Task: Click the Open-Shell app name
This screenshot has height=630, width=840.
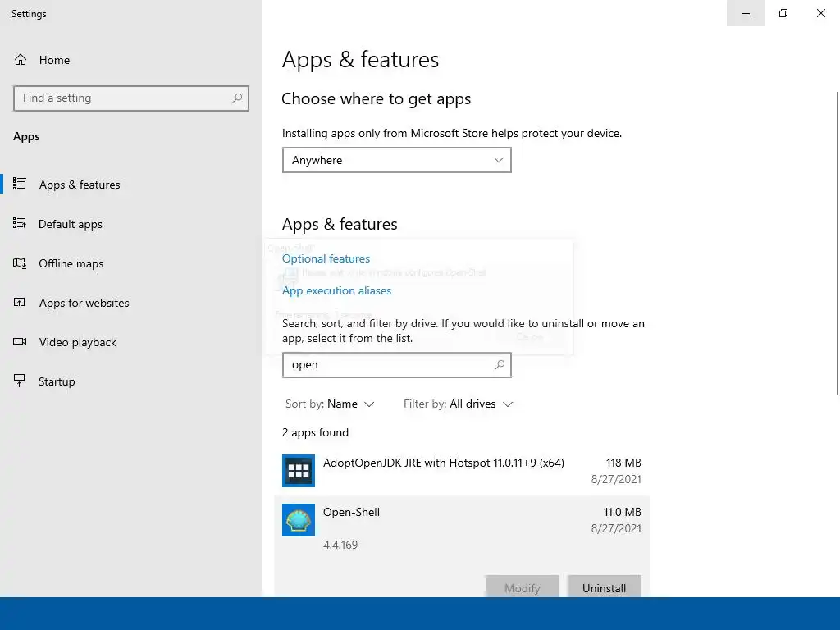Action: [351, 512]
